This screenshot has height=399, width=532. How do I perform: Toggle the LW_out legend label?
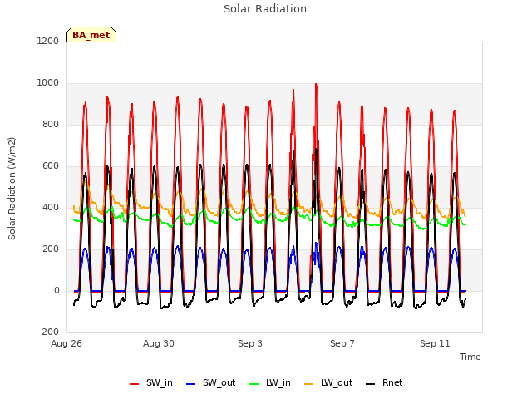point(337,383)
